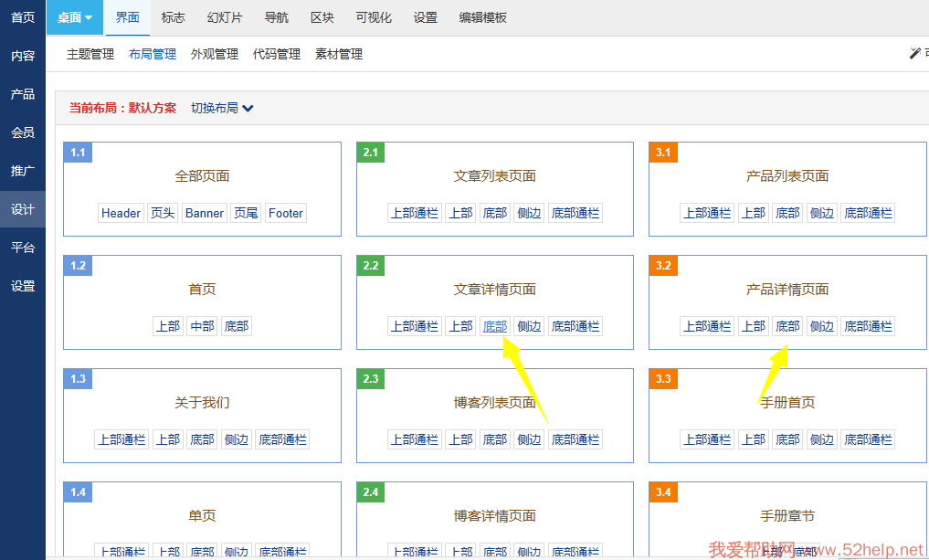Select 可视化 in the top menu
This screenshot has height=560, width=929.
click(x=374, y=18)
